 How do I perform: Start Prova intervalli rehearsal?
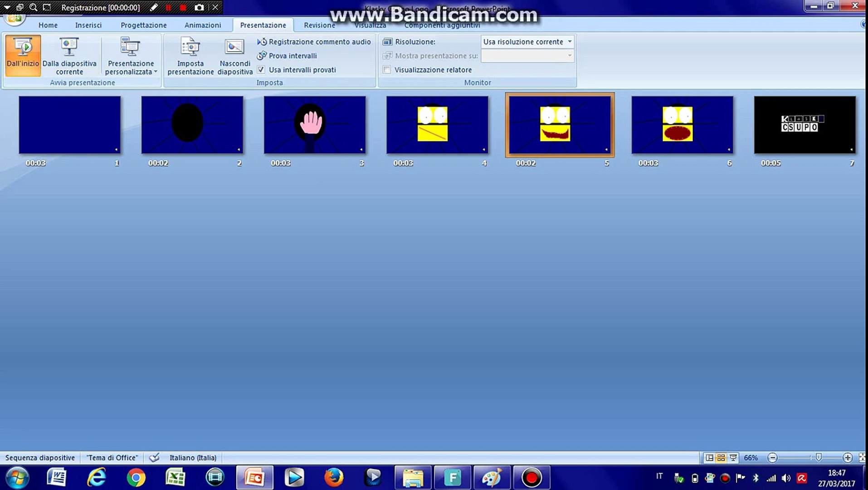click(x=287, y=56)
